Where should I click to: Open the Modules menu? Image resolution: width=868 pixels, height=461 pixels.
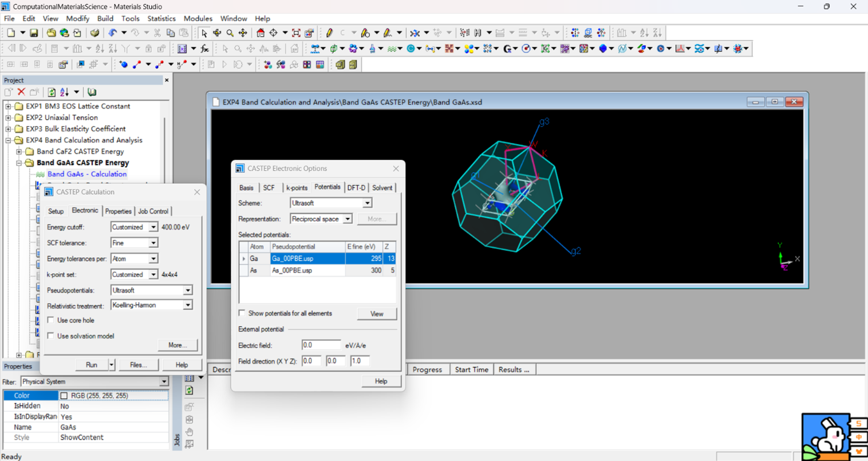pos(198,18)
